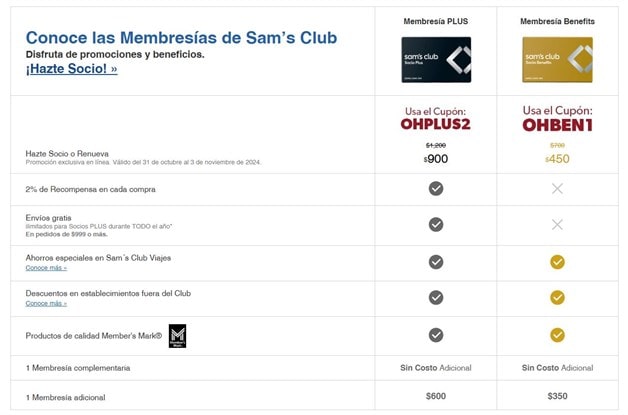Click gold checkmark for Descuentos fuera del Club
The height and width of the screenshot is (415, 628).
pyautogui.click(x=557, y=297)
